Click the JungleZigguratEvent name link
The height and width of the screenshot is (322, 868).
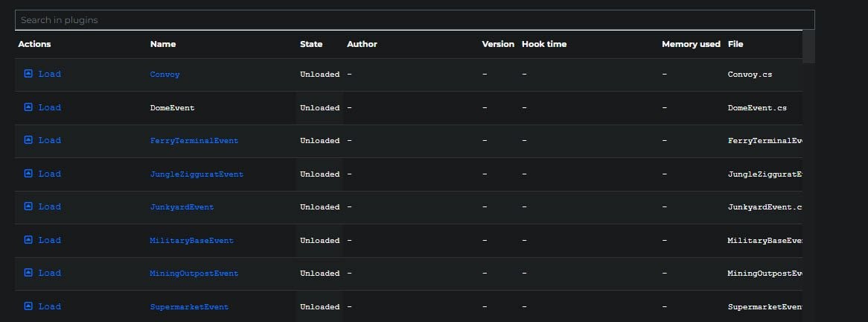pos(197,174)
